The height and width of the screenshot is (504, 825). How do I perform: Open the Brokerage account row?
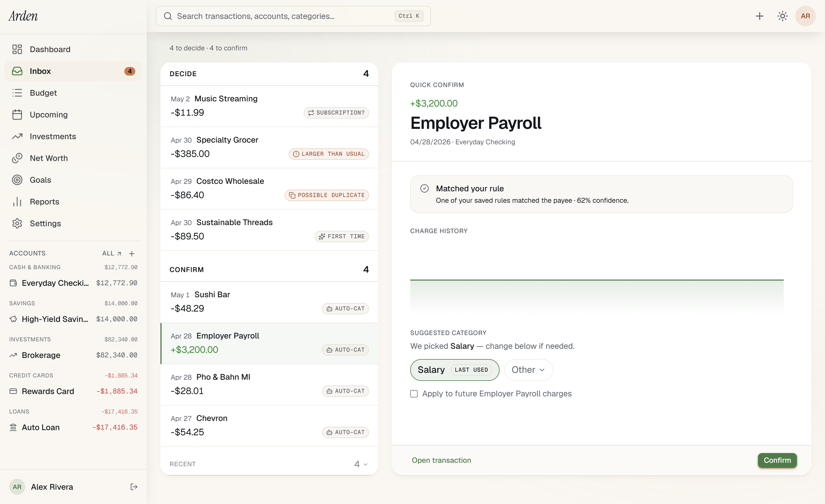pyautogui.click(x=73, y=355)
